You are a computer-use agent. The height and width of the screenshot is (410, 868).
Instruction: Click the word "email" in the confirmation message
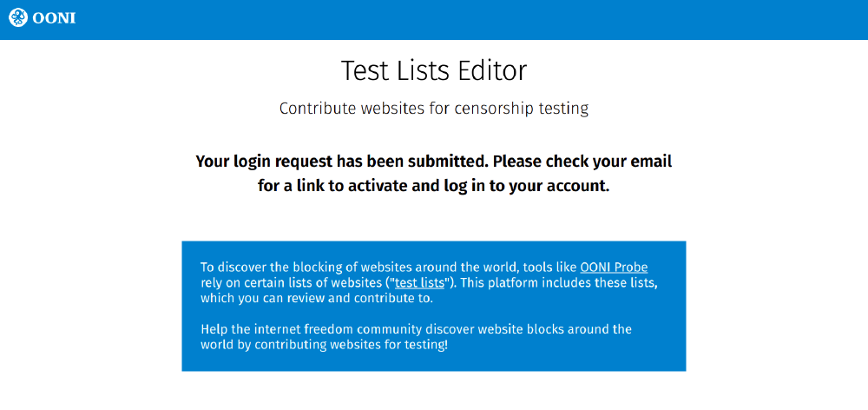click(x=649, y=161)
